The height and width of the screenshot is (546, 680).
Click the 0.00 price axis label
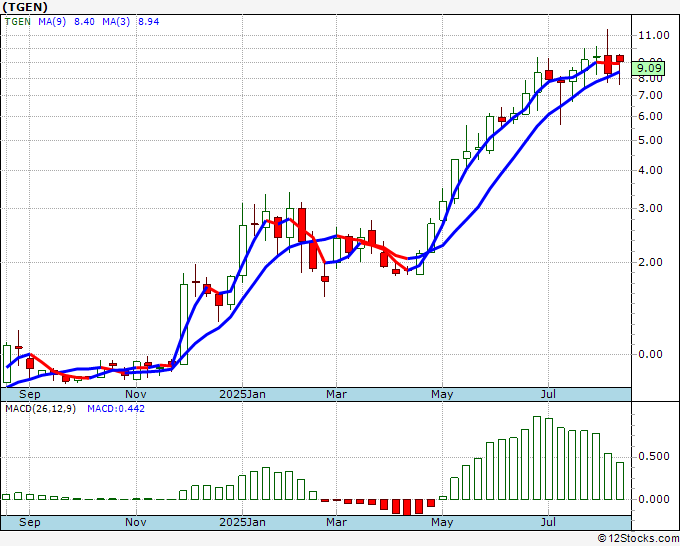tap(650, 354)
